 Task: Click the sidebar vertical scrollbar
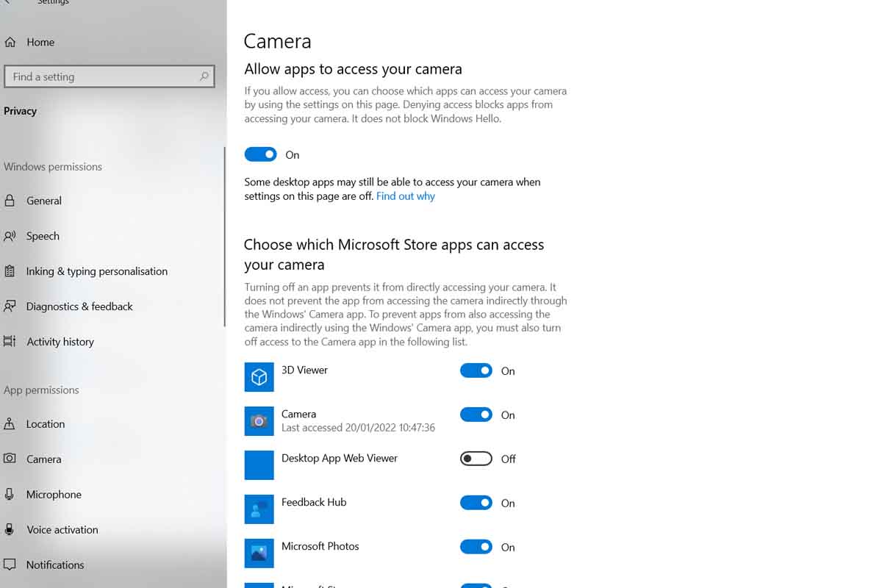click(225, 237)
